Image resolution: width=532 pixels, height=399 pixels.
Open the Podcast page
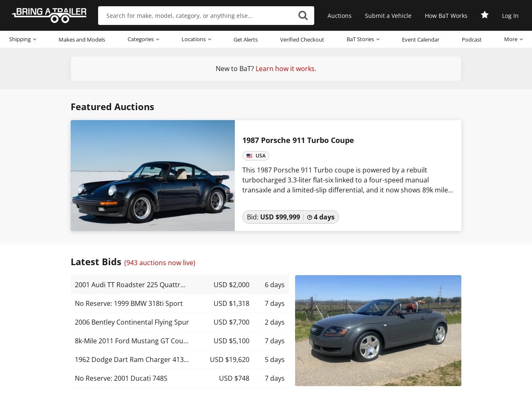point(471,39)
